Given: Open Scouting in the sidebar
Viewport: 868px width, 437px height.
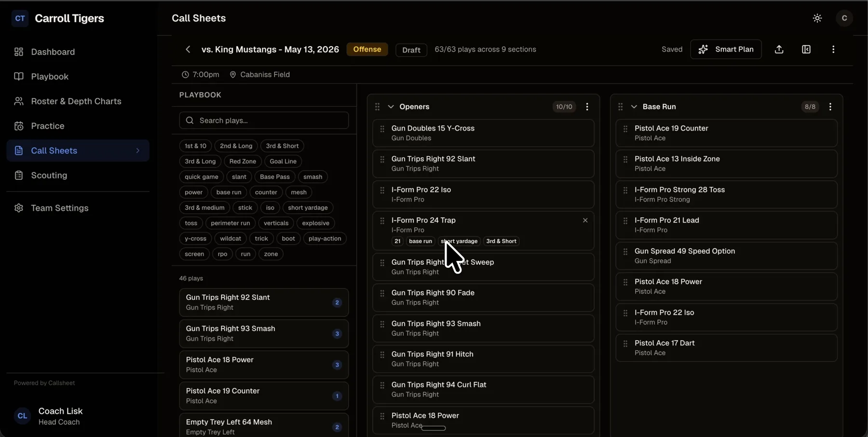Looking at the screenshot, I should 78,176.
